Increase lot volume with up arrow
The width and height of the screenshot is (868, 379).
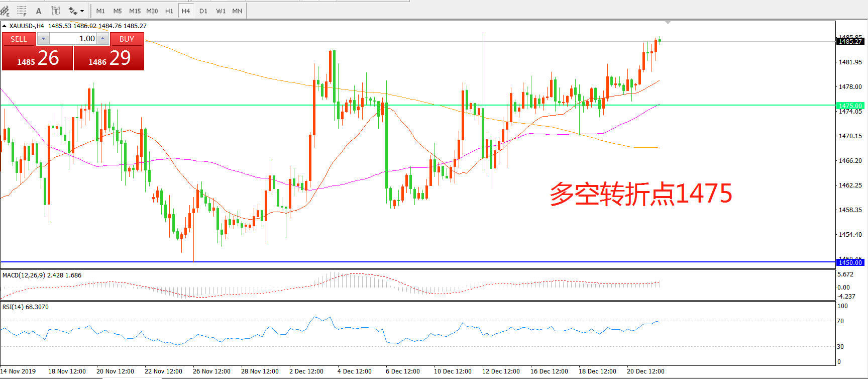click(102, 39)
